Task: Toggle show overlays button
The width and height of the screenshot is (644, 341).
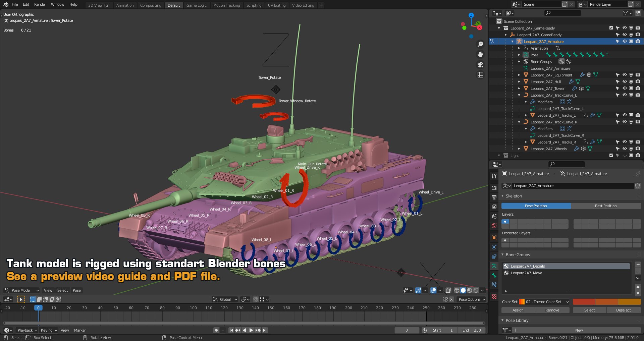Action: pos(433,290)
